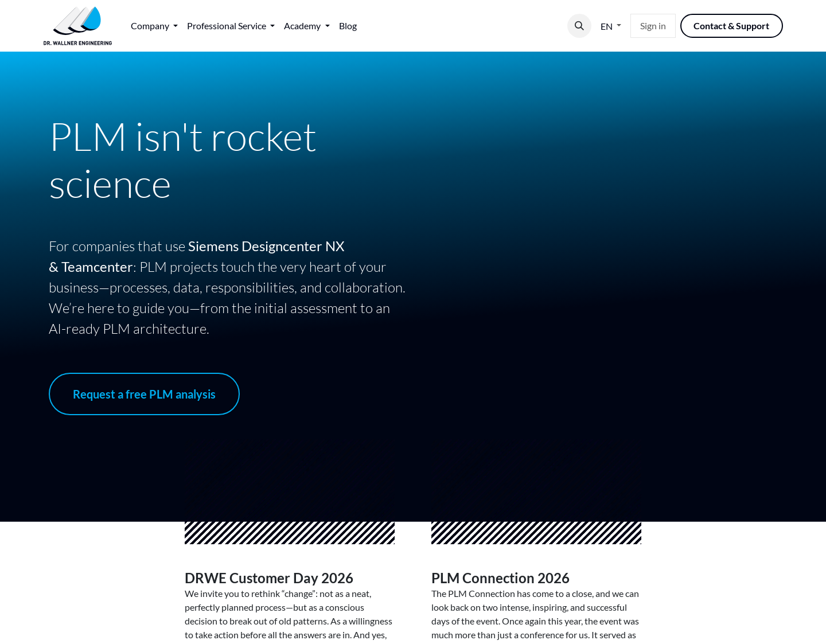Click the 'The PLM Connection has come' paragraph
This screenshot has width=826, height=644.
(535, 614)
